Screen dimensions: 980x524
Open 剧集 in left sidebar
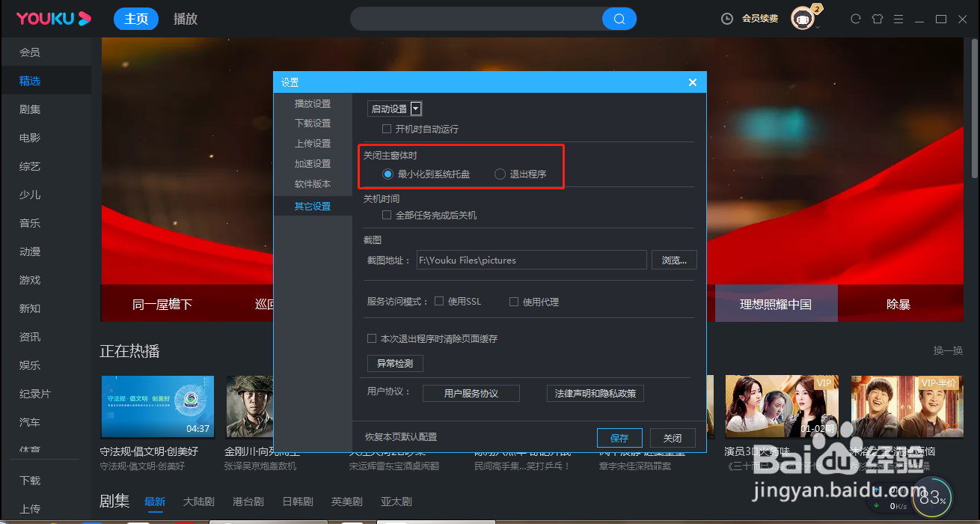pos(30,109)
